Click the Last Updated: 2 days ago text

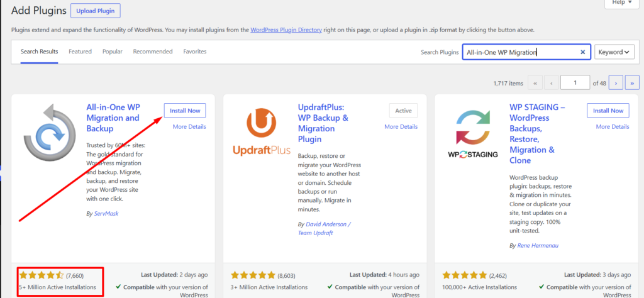[174, 275]
